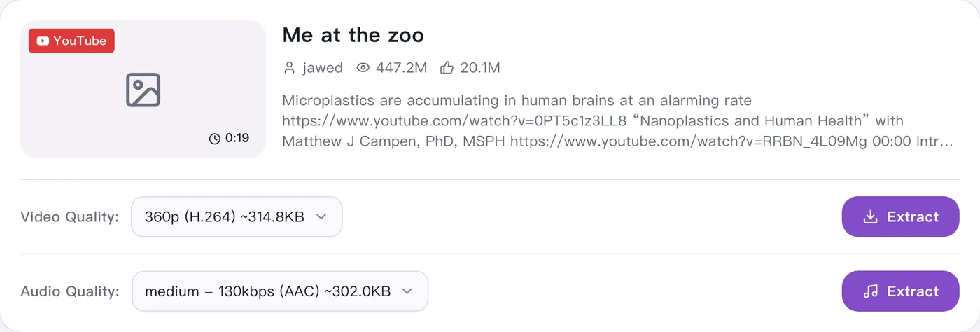The image size is (980, 332).
Task: Open the 360p (H.264) video quality dropdown
Action: 237,216
